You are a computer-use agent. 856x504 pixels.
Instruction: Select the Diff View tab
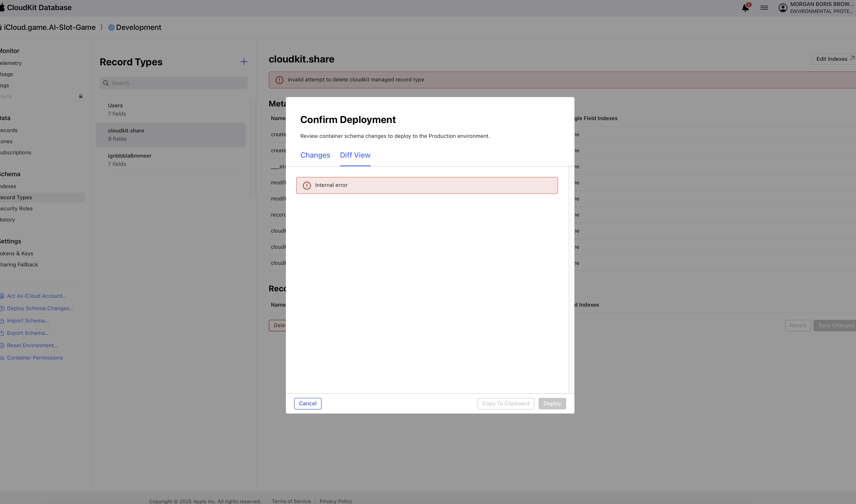click(355, 155)
